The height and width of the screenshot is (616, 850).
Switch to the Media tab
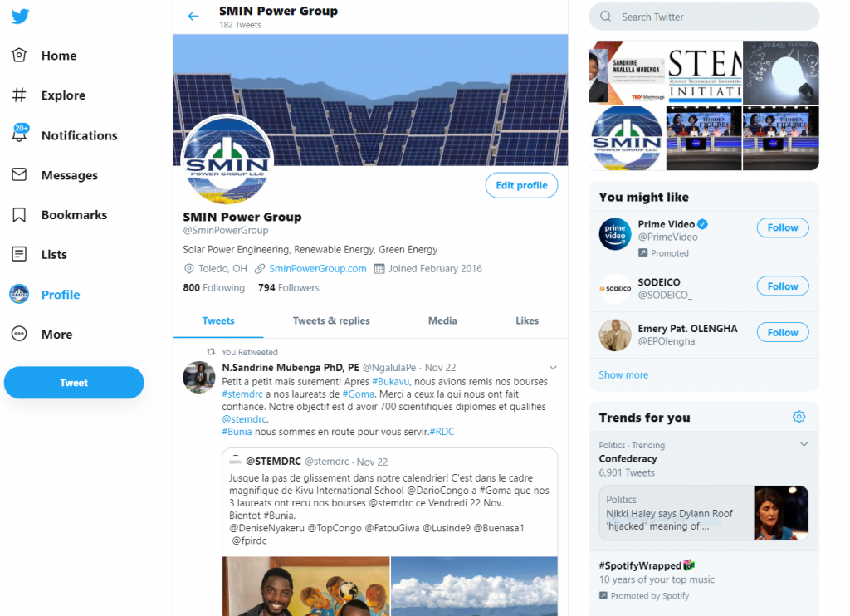point(442,321)
